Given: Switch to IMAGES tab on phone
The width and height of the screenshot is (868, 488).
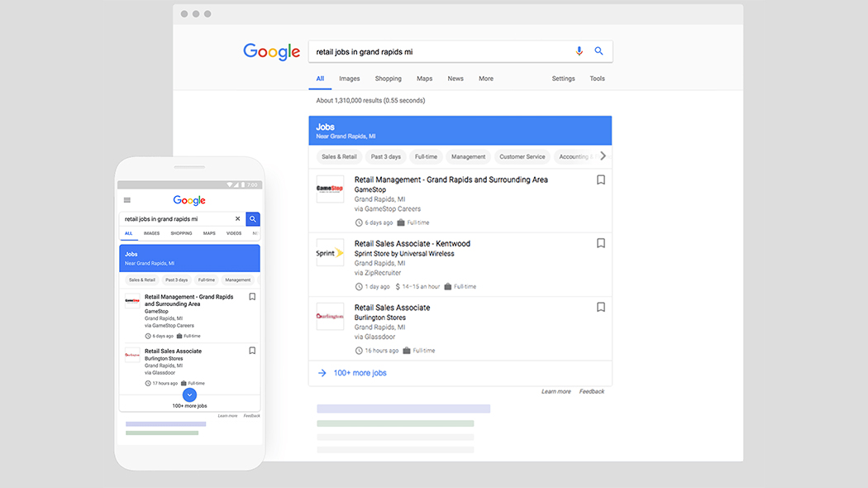Looking at the screenshot, I should [x=151, y=234].
